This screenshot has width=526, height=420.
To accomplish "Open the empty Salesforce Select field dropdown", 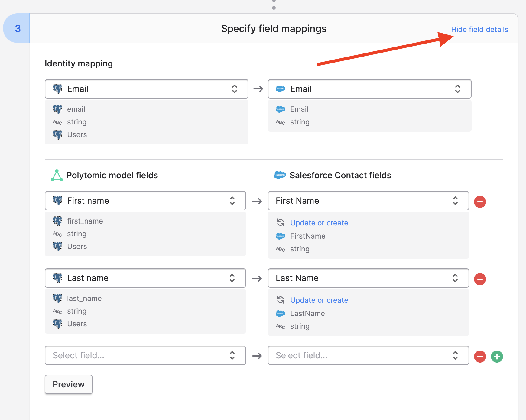I will [x=368, y=355].
